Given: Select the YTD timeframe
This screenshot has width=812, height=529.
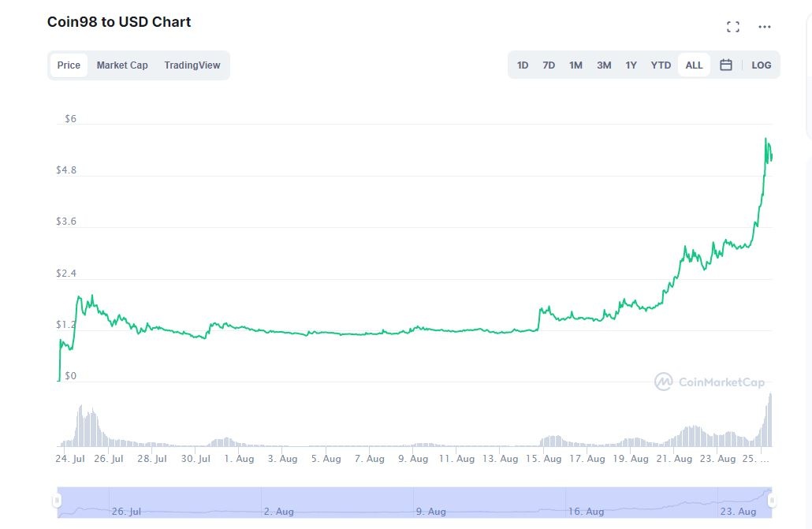Looking at the screenshot, I should pyautogui.click(x=660, y=65).
